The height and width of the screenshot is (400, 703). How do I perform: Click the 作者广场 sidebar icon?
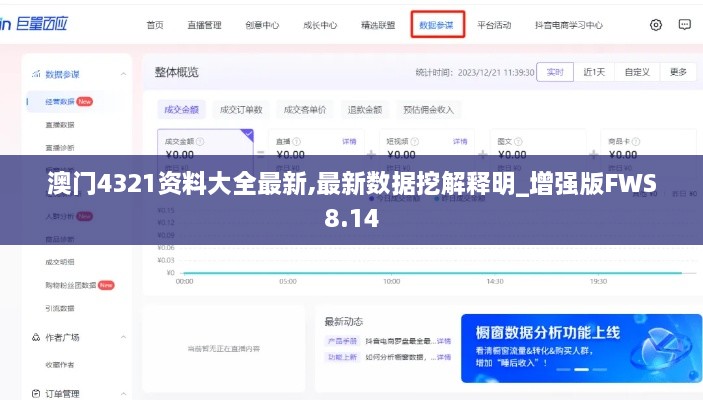click(x=36, y=337)
